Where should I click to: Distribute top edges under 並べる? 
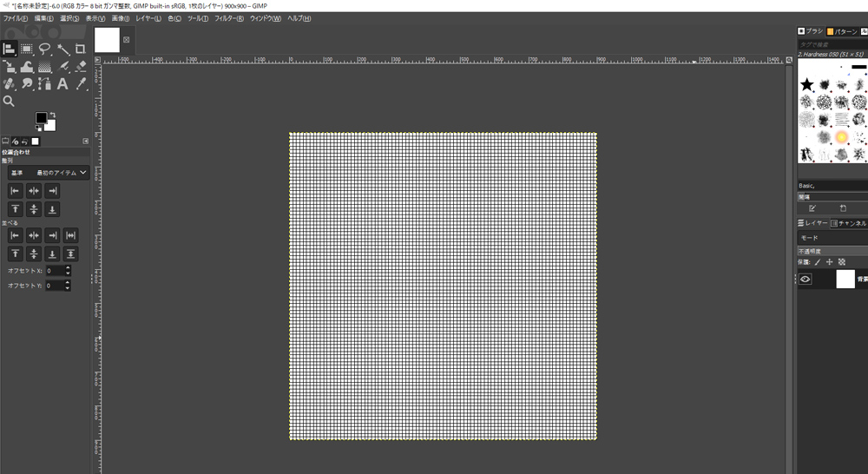(x=15, y=253)
